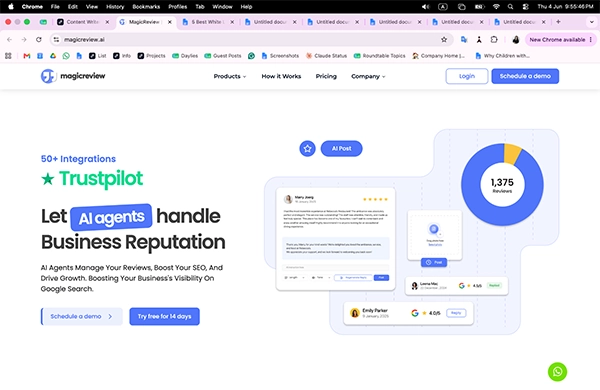Screen dimensions: 600x390
Task: Go back to previous page
Action: click(x=10, y=39)
